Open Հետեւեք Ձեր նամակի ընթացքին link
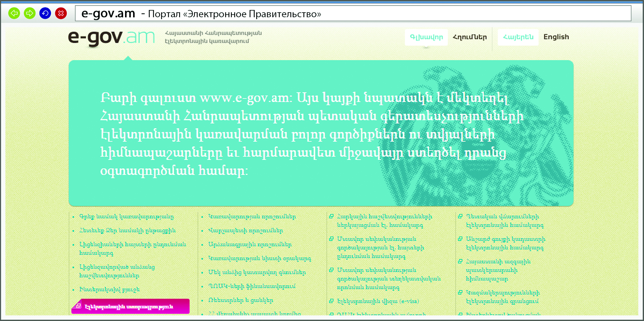Image resolution: width=644 pixels, height=321 pixels. (127, 231)
